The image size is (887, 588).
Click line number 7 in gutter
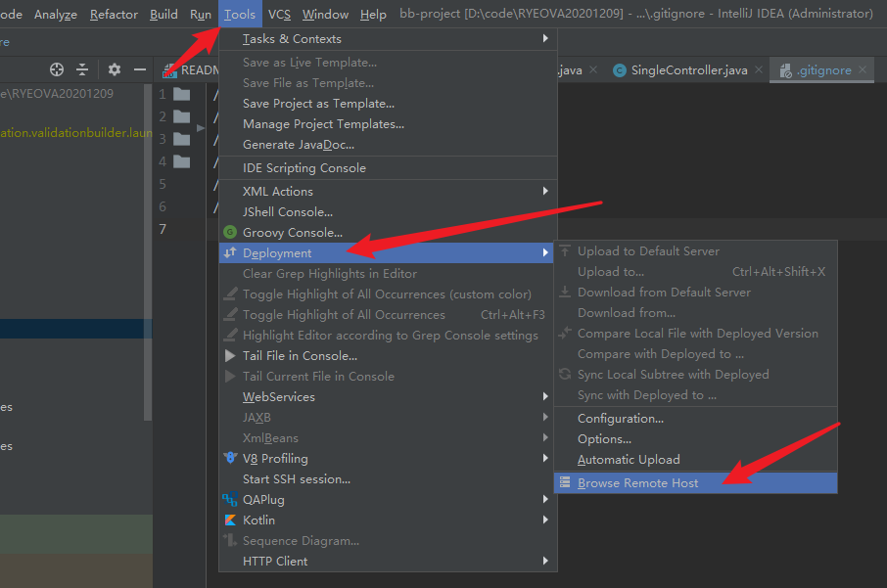tap(163, 229)
